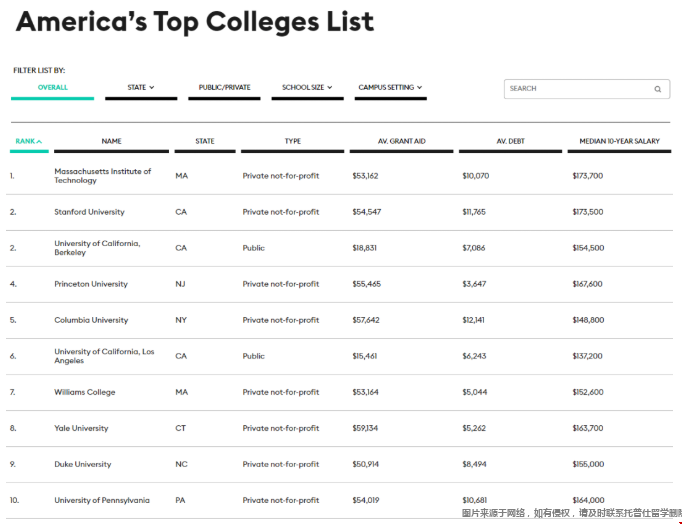Expand the School Size filter
The height and width of the screenshot is (524, 682).
click(x=307, y=87)
